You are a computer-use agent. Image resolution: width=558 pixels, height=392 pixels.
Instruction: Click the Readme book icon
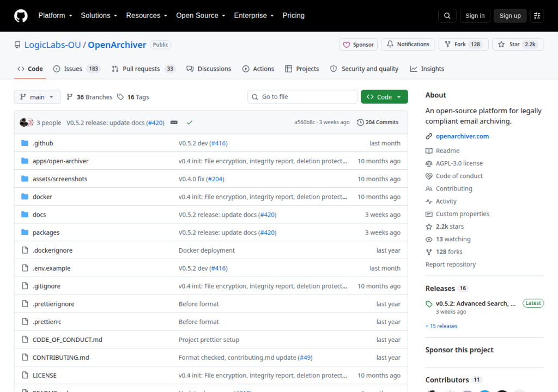(429, 151)
